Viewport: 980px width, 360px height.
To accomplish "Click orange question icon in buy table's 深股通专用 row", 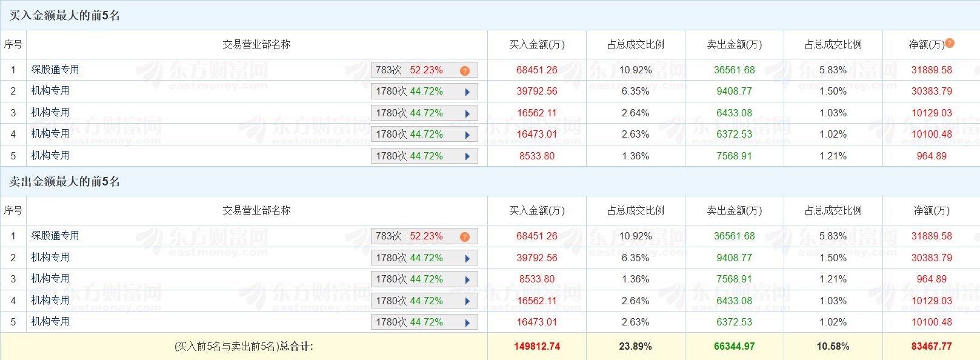I will pyautogui.click(x=465, y=71).
